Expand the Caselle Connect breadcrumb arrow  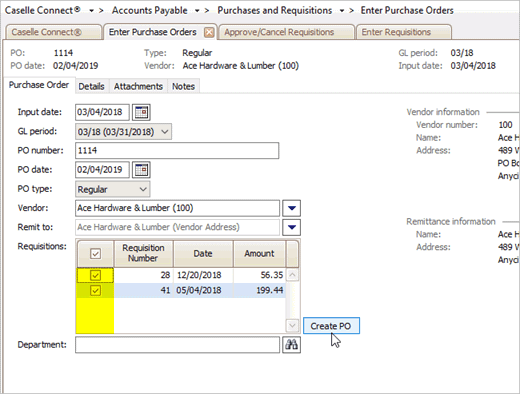click(91, 11)
